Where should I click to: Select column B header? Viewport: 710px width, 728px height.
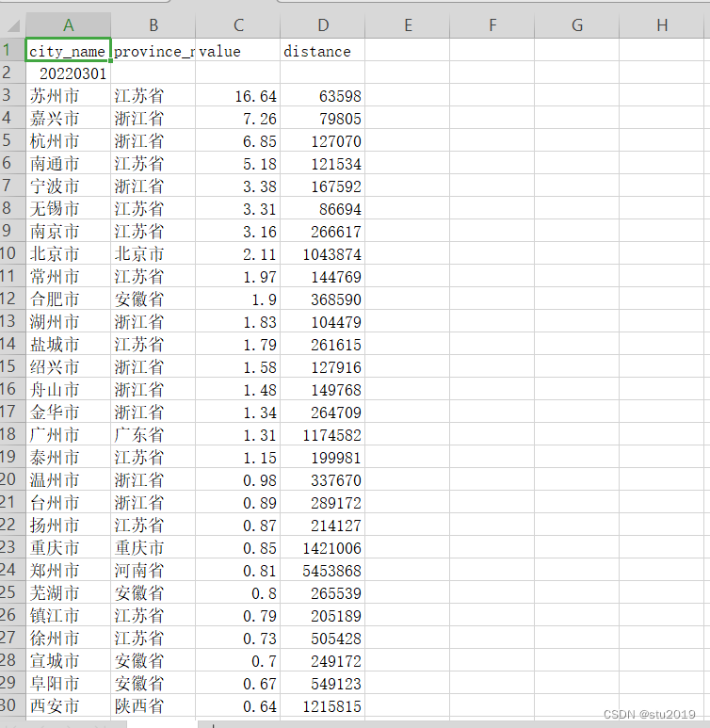click(x=153, y=25)
